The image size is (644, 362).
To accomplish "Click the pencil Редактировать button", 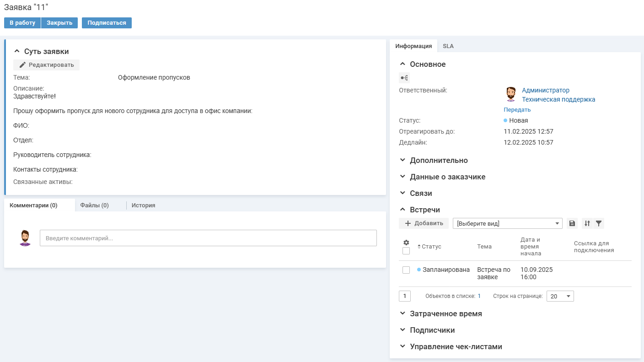I will pyautogui.click(x=46, y=65).
